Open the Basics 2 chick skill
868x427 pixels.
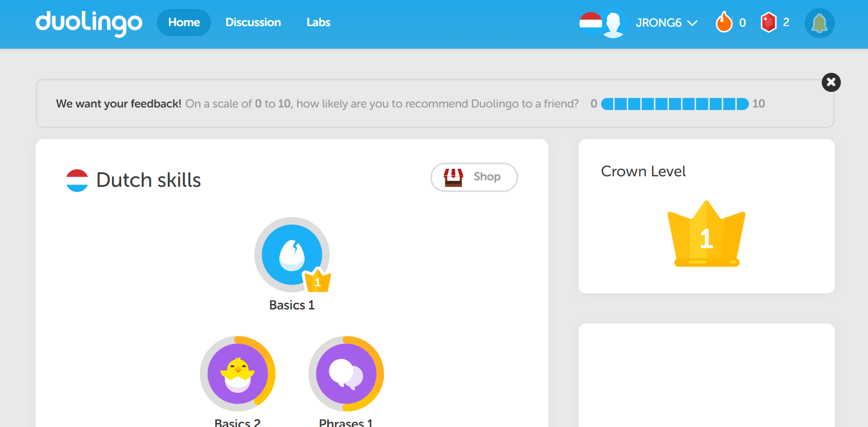(238, 374)
